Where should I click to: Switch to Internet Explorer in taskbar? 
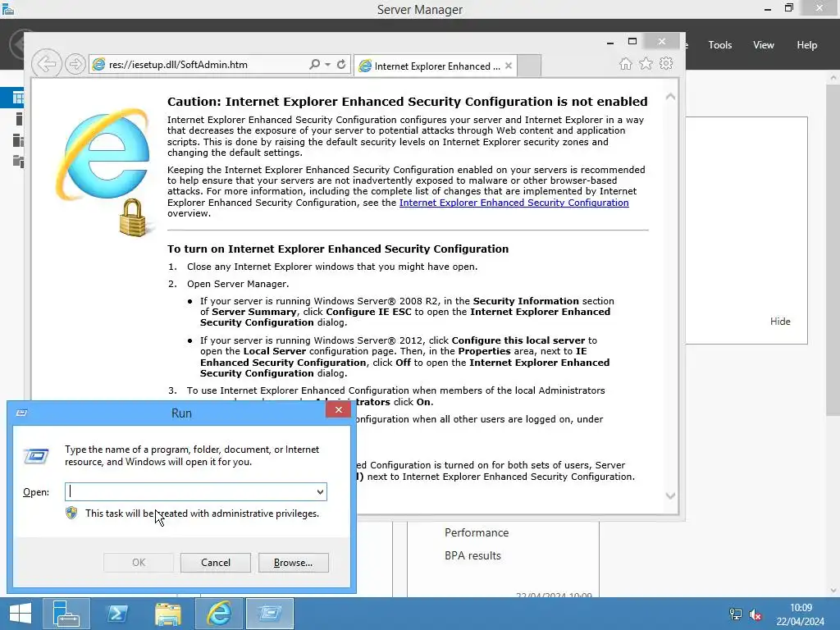219,614
